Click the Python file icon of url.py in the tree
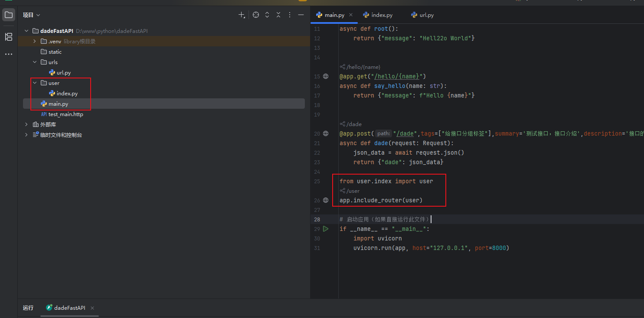Viewport: 644px width, 318px height. pos(52,73)
